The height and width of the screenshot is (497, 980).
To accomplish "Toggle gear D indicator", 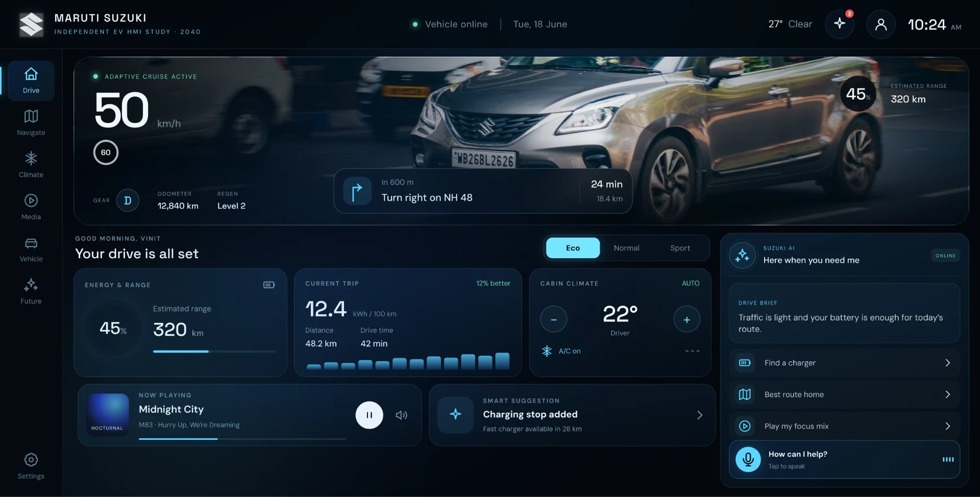I will click(x=128, y=201).
